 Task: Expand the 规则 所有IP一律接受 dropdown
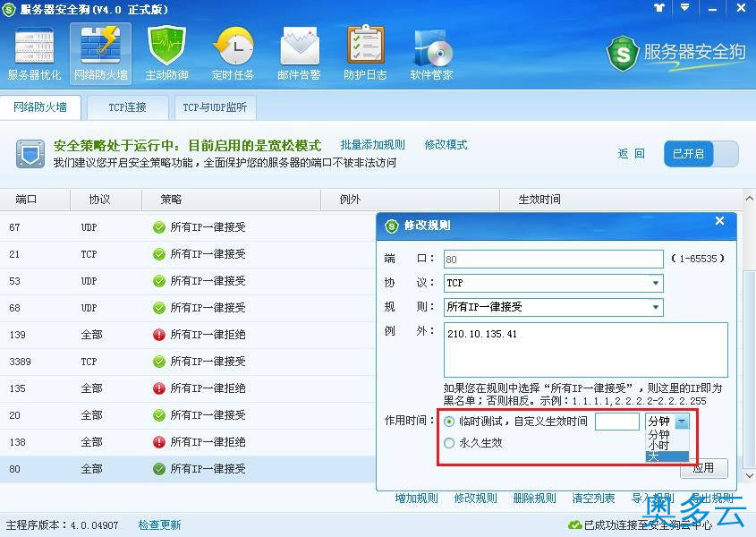(656, 307)
